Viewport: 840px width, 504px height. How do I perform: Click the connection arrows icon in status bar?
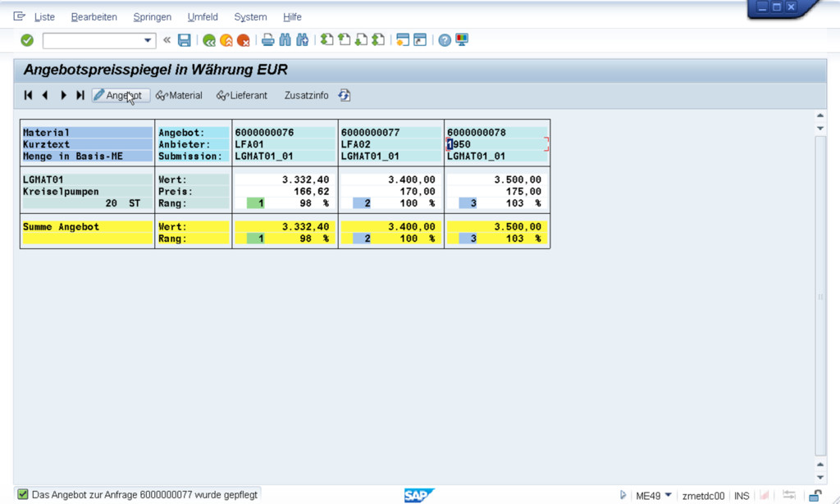[789, 496]
